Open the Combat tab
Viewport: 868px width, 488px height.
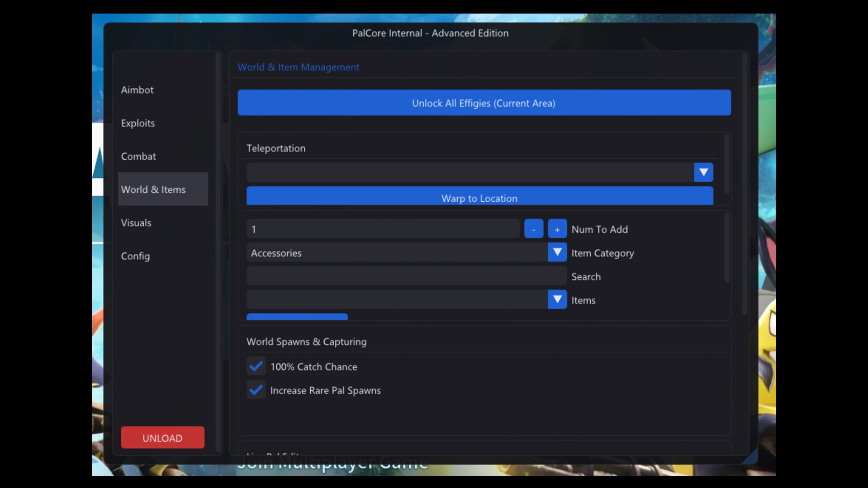[163, 156]
